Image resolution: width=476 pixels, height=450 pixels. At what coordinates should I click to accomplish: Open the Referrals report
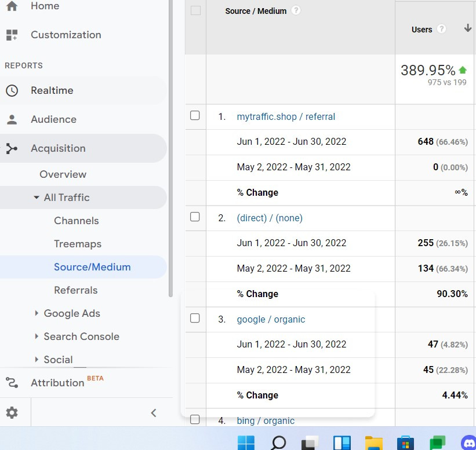(75, 290)
